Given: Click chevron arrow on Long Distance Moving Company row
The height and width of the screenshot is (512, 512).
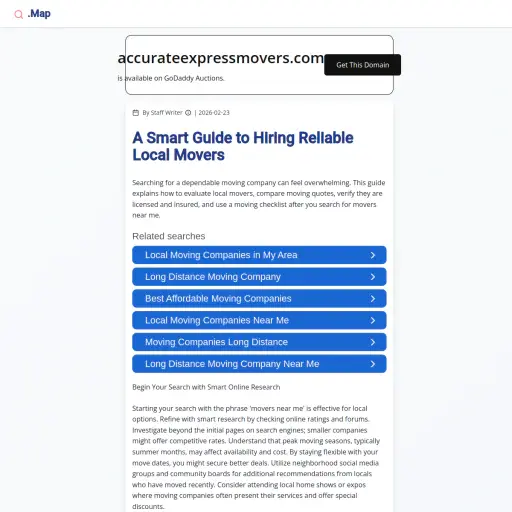Looking at the screenshot, I should (373, 277).
